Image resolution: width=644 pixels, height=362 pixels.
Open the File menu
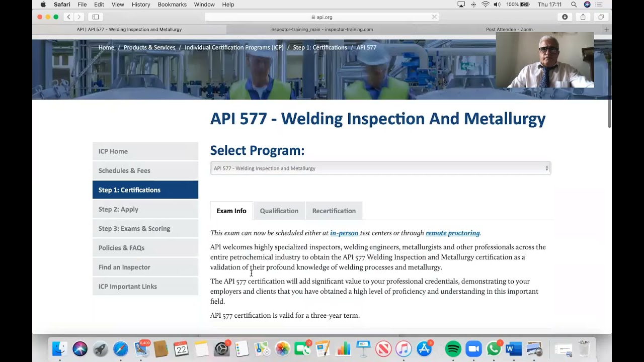coord(82,5)
